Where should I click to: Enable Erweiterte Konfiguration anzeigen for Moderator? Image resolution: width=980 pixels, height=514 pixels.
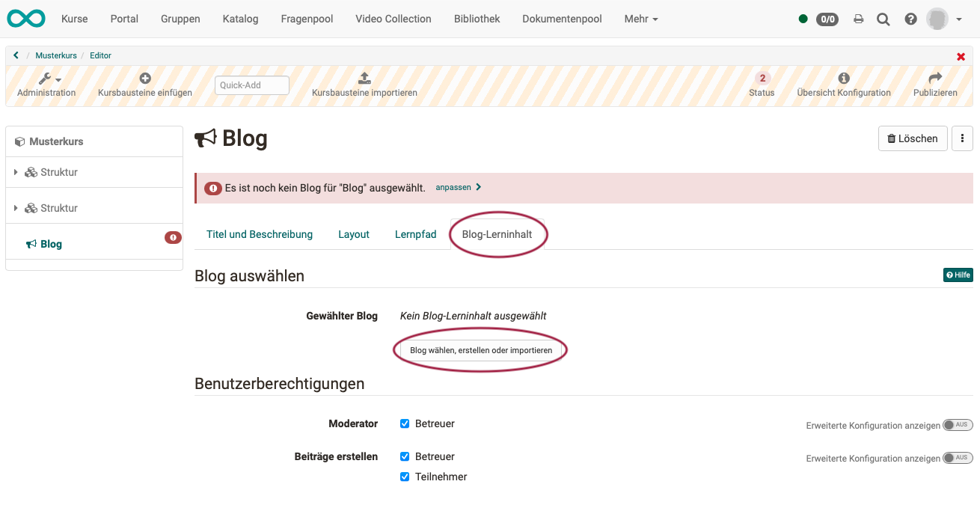[x=958, y=424]
